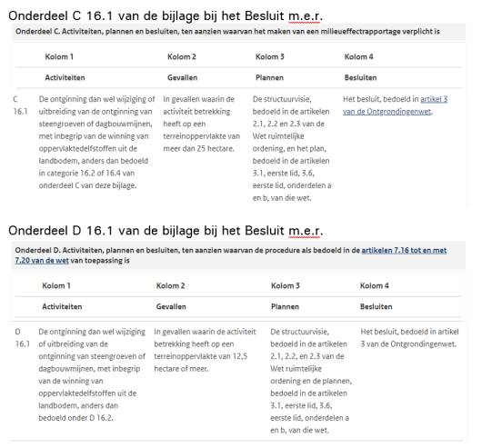Open the artikel 3 van de Ontgrondingenwet link
The image size is (482, 448).
pos(396,105)
